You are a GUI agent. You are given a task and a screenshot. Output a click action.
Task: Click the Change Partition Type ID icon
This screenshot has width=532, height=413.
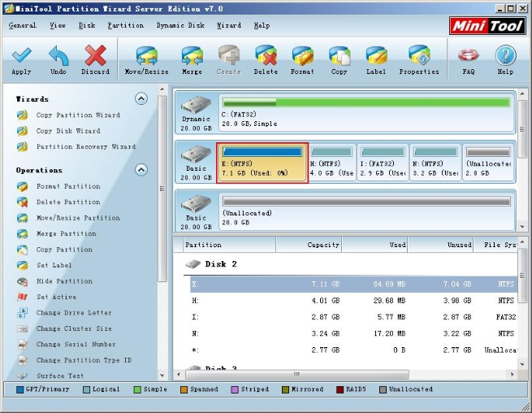tap(23, 360)
